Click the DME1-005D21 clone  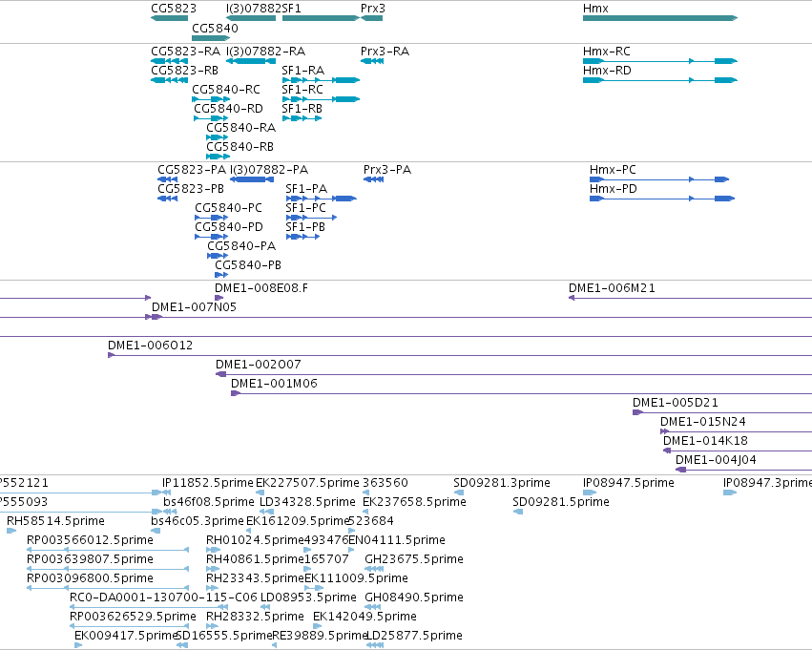tap(722, 412)
